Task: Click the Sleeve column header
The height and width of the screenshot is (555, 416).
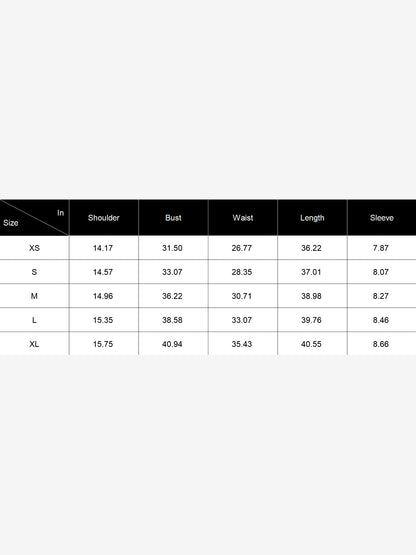Action: pyautogui.click(x=382, y=218)
